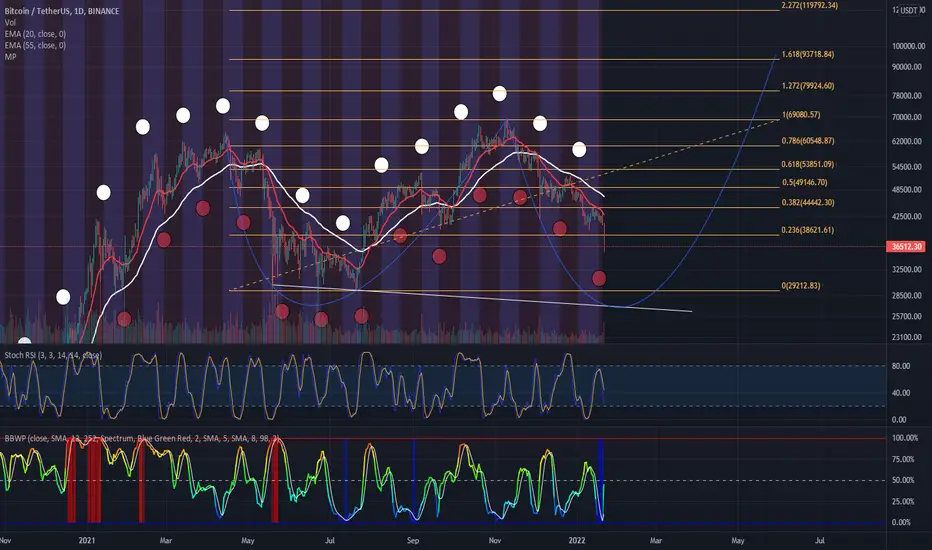Screen dimensions: 932x550
Task: Click 0.00 on the Stoch RSI scale
Action: pos(899,419)
